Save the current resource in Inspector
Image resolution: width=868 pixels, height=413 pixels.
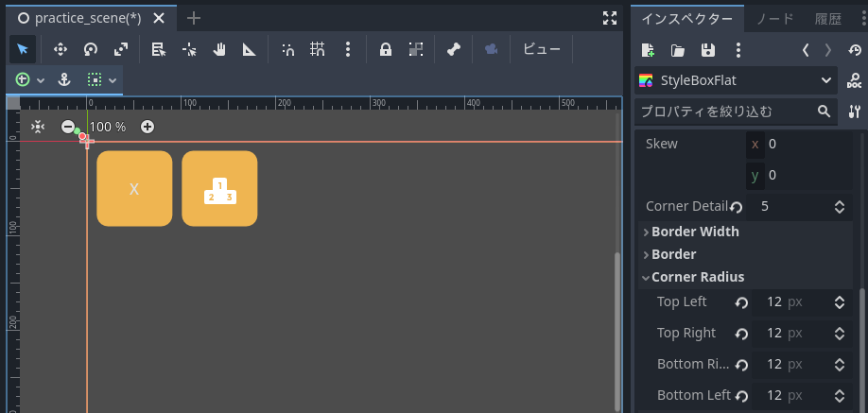click(707, 50)
